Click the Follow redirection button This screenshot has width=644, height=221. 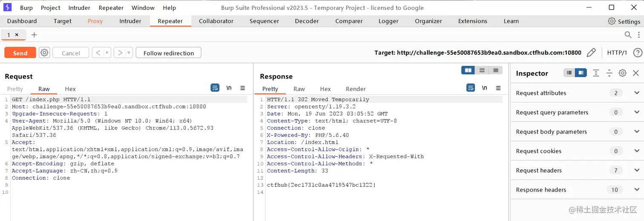click(168, 53)
